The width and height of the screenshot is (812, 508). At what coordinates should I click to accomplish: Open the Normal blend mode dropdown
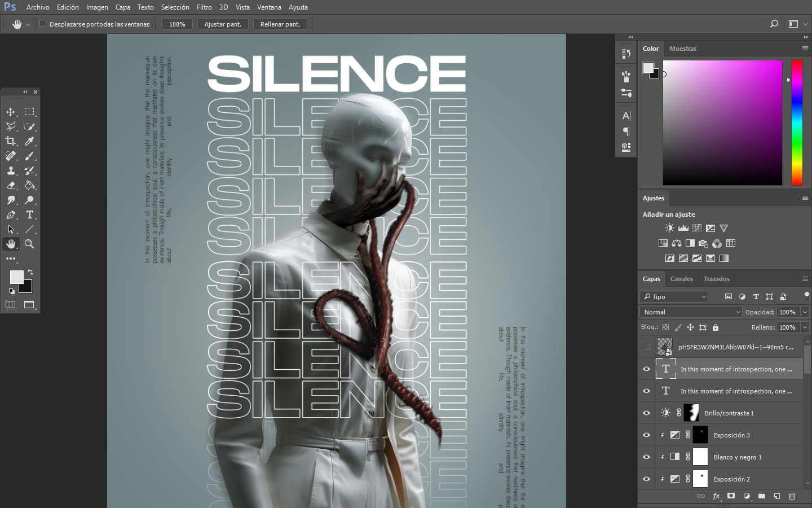[691, 312]
